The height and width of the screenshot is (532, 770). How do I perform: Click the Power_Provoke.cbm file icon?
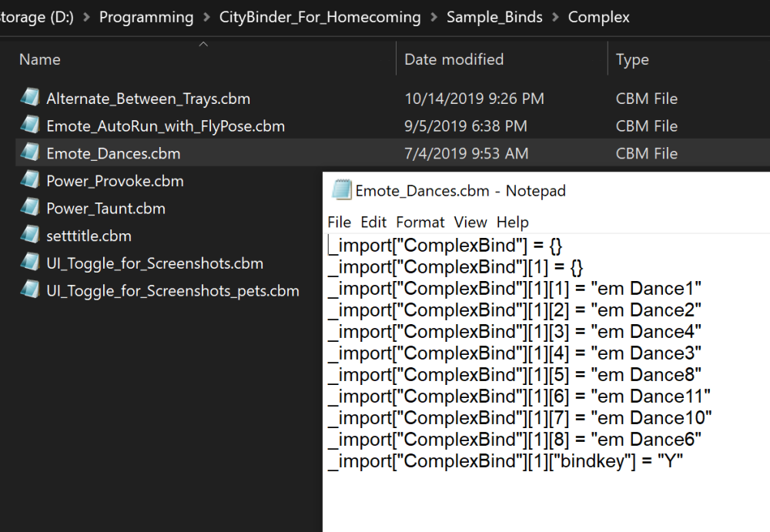tap(30, 181)
